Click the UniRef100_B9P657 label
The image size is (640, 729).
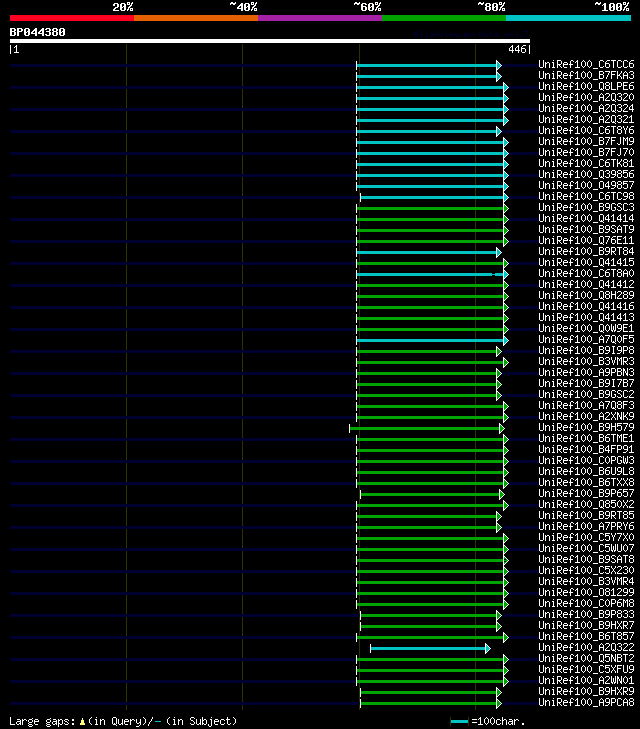(x=586, y=493)
